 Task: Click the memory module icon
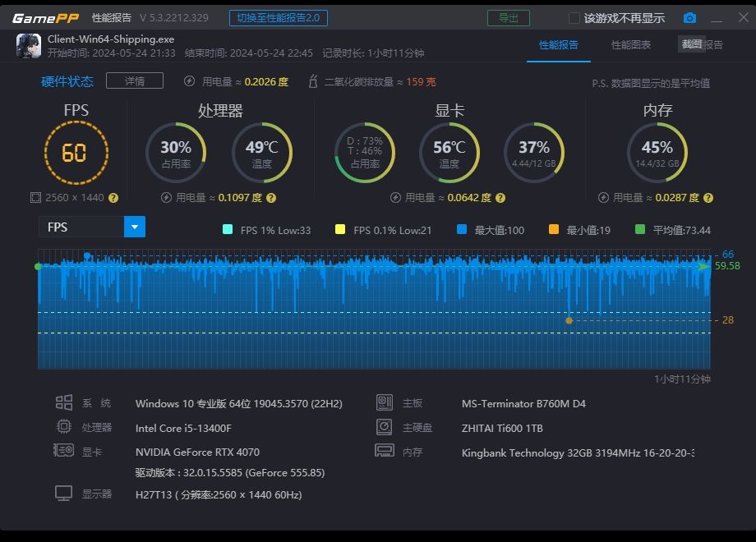[x=385, y=451]
